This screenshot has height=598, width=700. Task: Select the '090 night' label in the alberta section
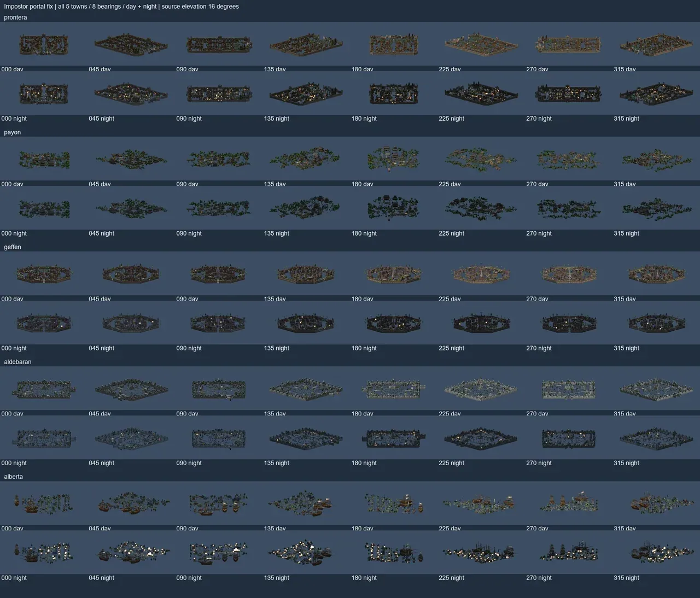189,578
